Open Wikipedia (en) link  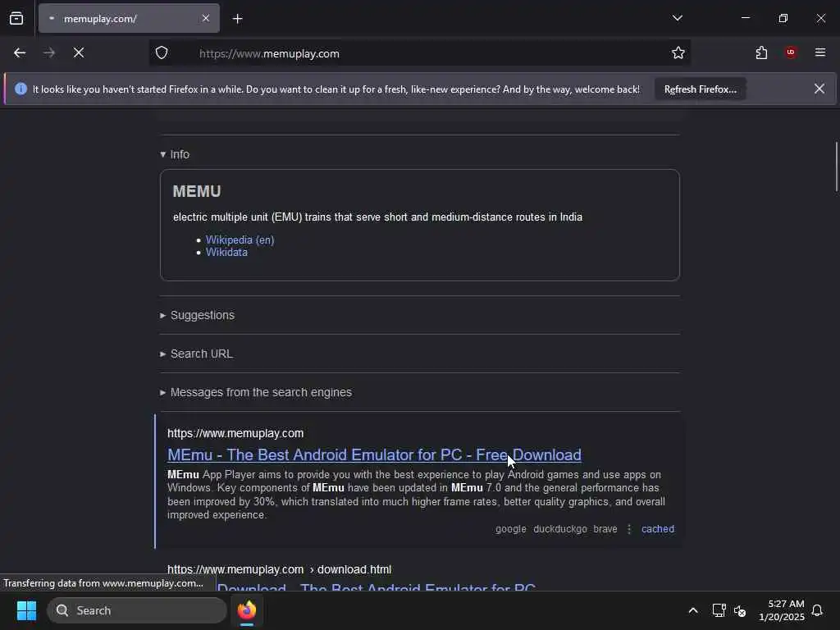pyautogui.click(x=240, y=240)
